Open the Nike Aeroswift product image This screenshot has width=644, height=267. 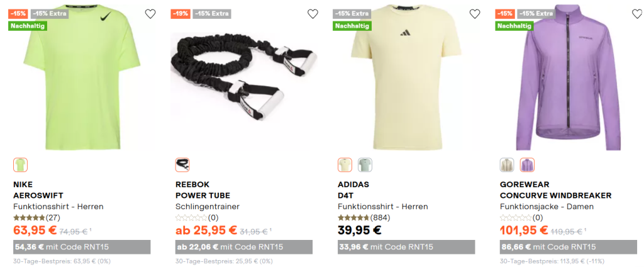(x=80, y=82)
